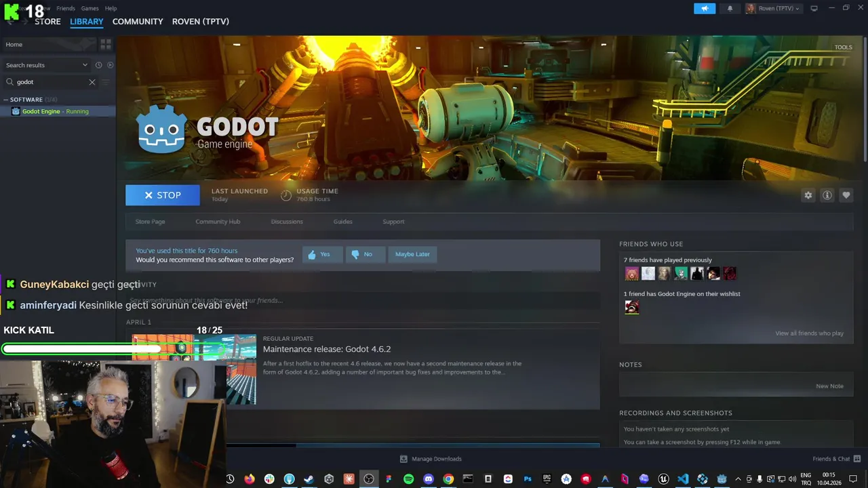868x488 pixels.
Task: Focus the library search field
Action: (52, 82)
